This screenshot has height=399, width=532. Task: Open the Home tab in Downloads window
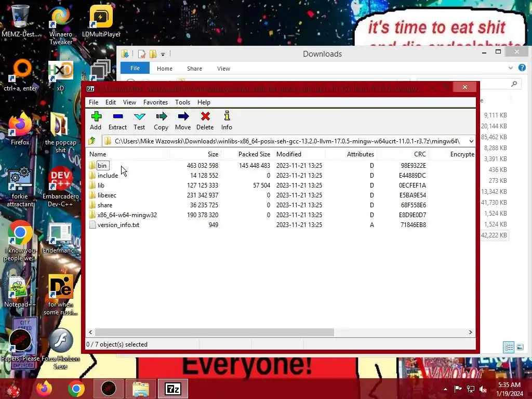click(165, 69)
